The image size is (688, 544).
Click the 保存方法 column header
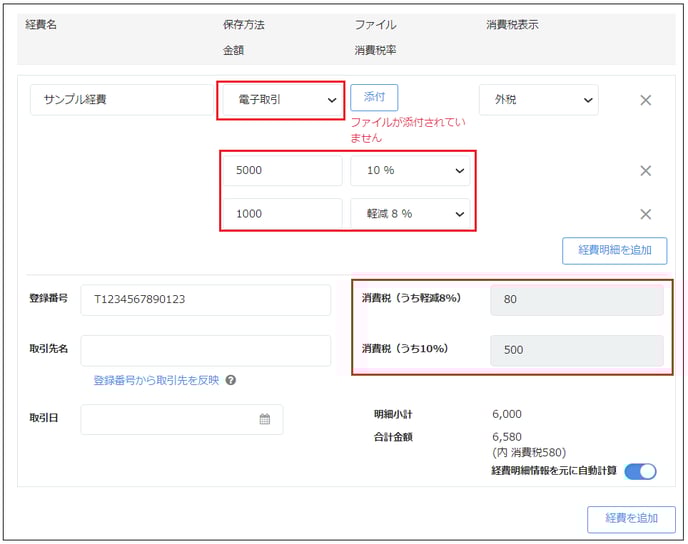pyautogui.click(x=244, y=25)
